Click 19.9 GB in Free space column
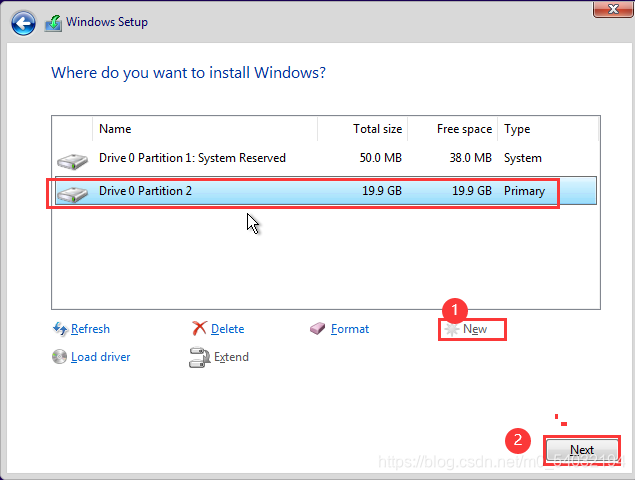This screenshot has height=480, width=635. pos(472,191)
